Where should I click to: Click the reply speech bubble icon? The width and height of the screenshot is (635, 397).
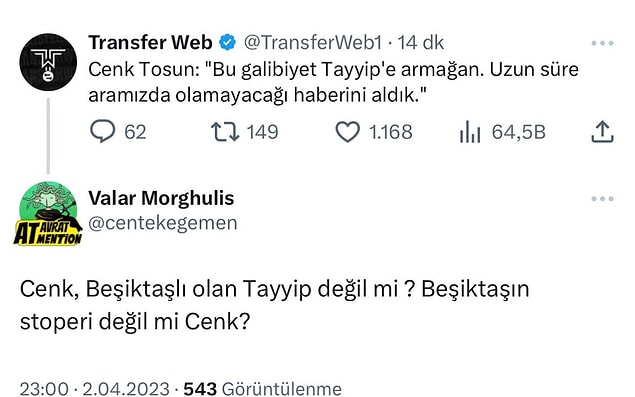[102, 131]
